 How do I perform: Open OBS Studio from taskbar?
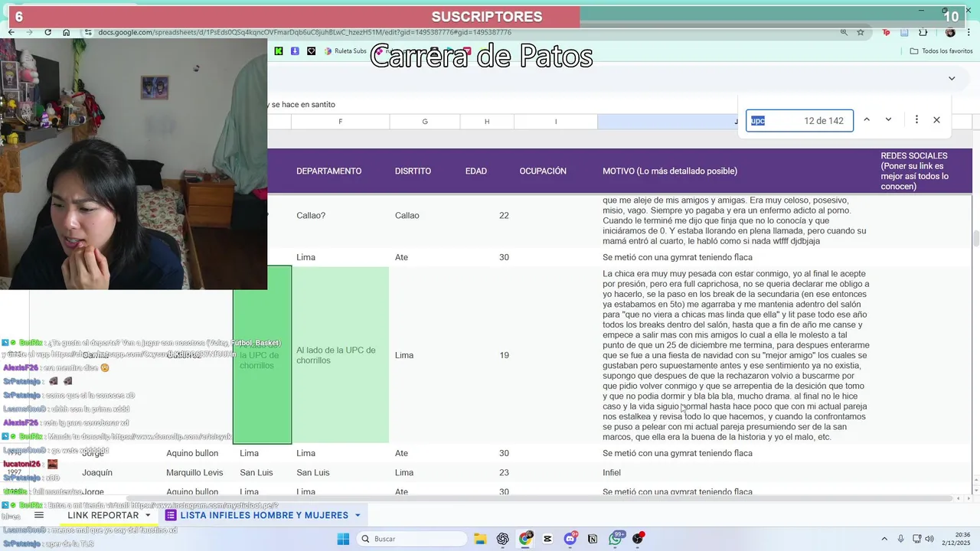click(x=638, y=539)
